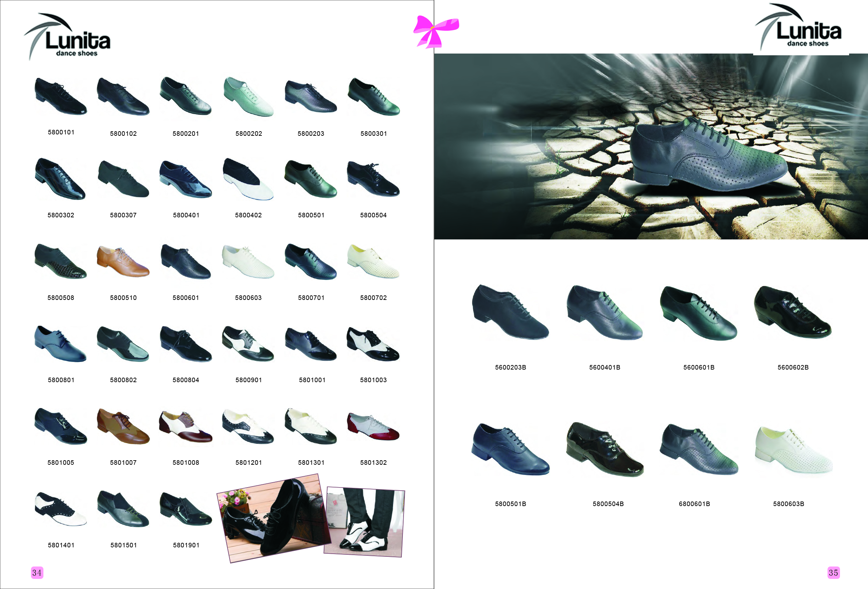
Task: Click product code 5800804
Action: pos(185,380)
